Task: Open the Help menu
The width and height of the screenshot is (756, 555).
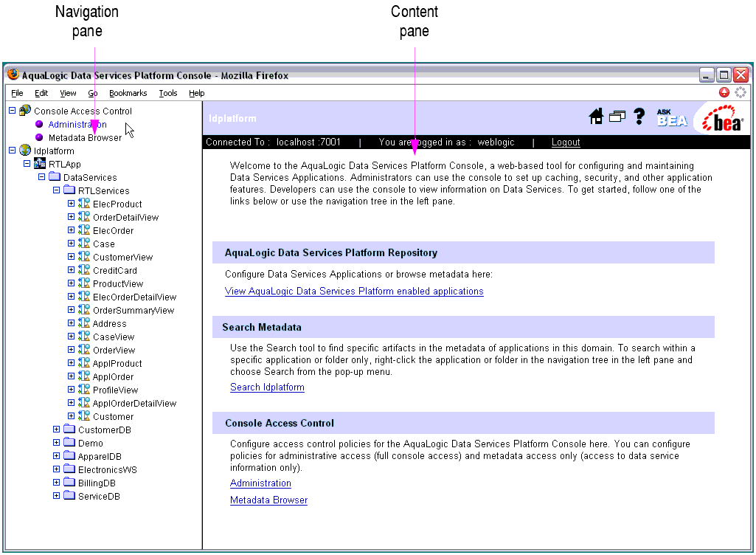Action: 196,93
